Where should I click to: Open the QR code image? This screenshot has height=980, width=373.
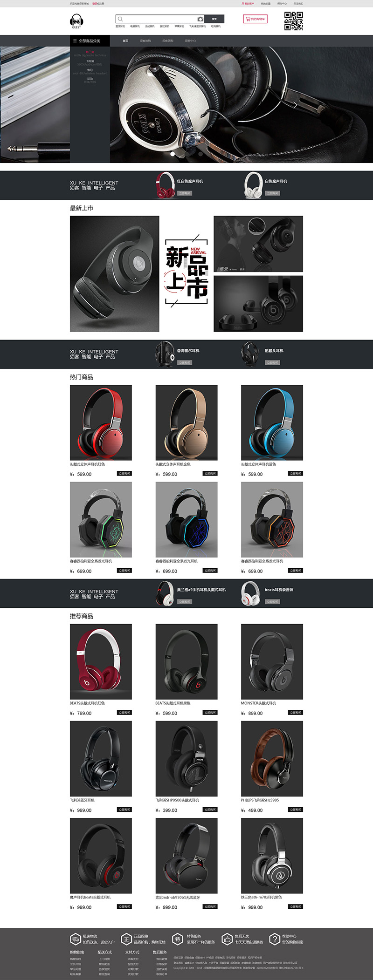(294, 21)
